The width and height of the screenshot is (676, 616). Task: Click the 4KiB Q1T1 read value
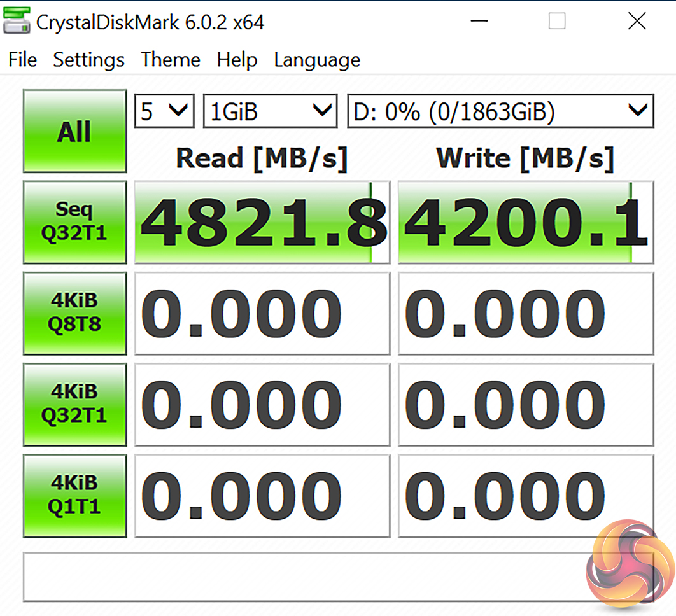[262, 496]
